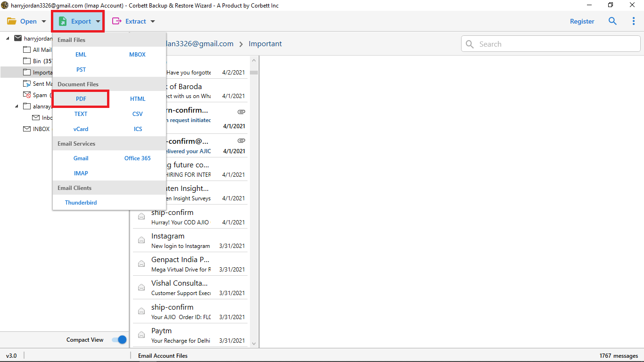The height and width of the screenshot is (362, 644).
Task: Click the Spam folder icon
Action: 27,95
